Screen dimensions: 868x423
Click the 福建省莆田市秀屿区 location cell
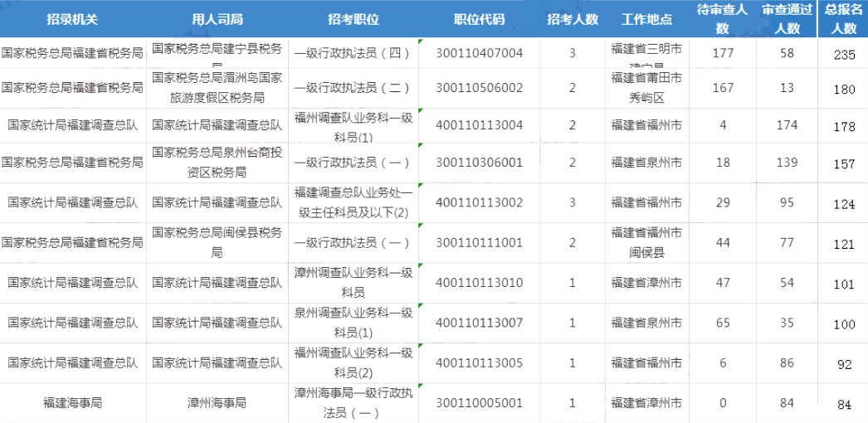(646, 88)
